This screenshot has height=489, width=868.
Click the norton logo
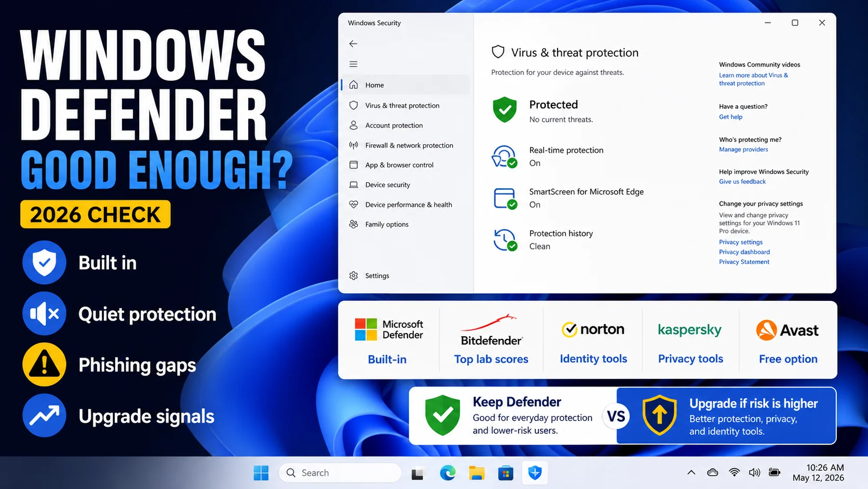pyautogui.click(x=593, y=329)
